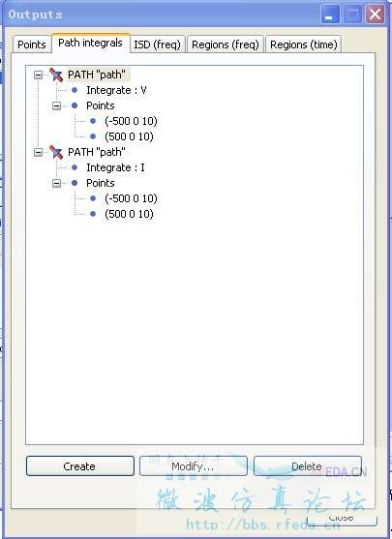Collapse the first PATH "path" tree node
Screen dimensions: 392x539
[38, 75]
